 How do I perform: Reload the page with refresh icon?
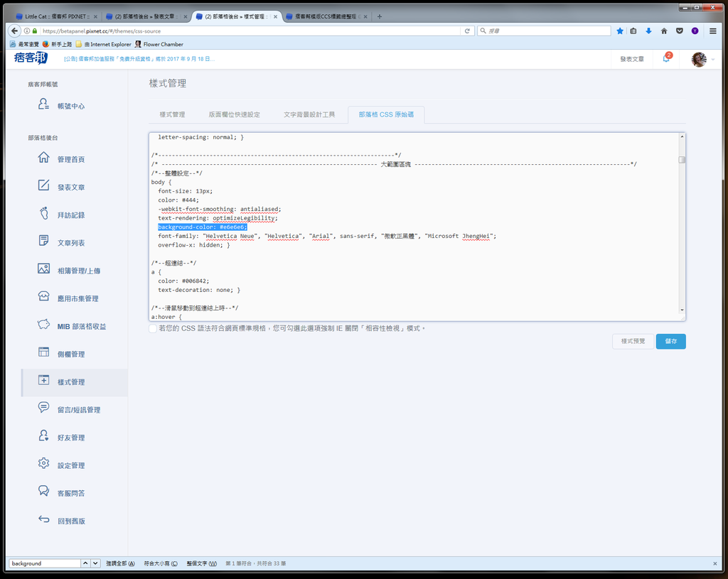(467, 31)
